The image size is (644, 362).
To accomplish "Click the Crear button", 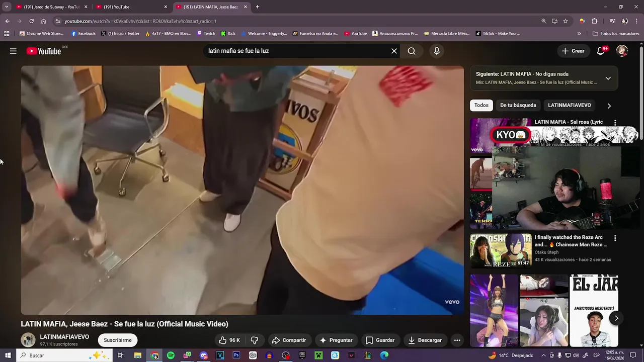I will click(x=573, y=51).
